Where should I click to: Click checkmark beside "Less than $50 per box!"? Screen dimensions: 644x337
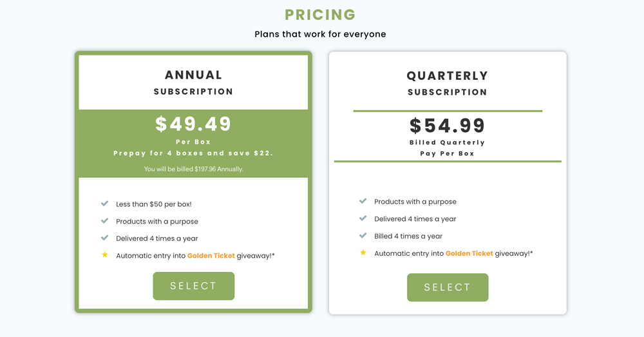(x=104, y=204)
